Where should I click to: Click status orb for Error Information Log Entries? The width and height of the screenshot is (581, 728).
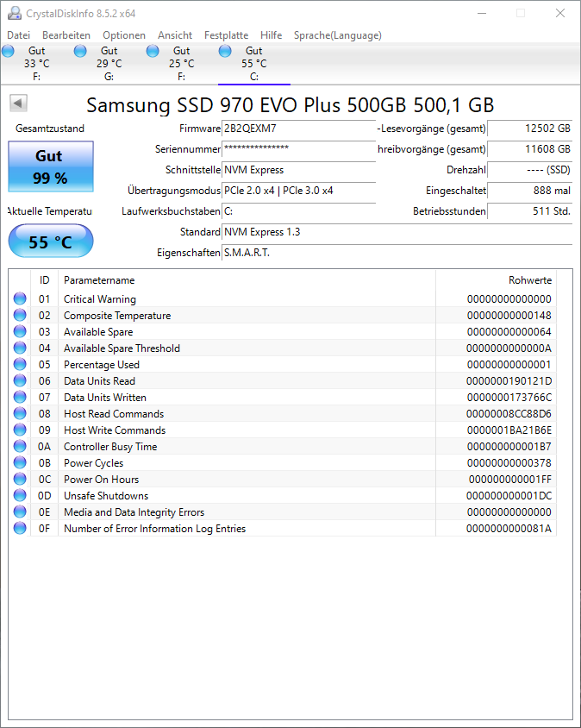[20, 529]
